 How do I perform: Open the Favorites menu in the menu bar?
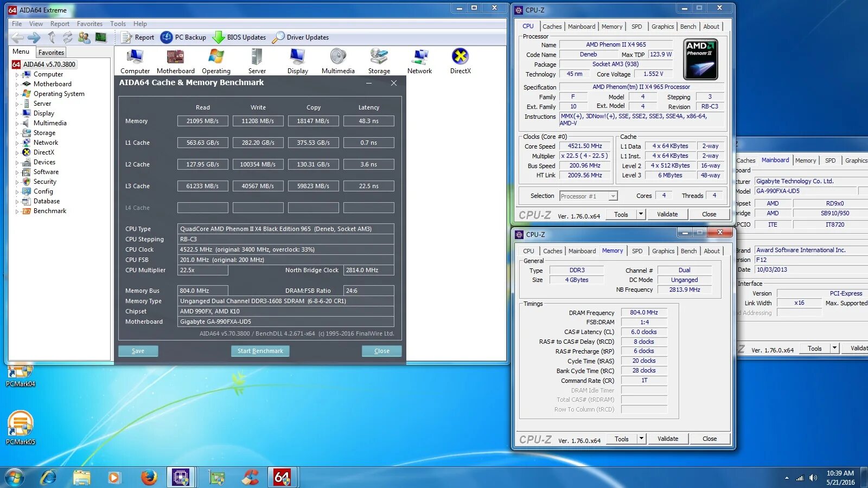90,24
